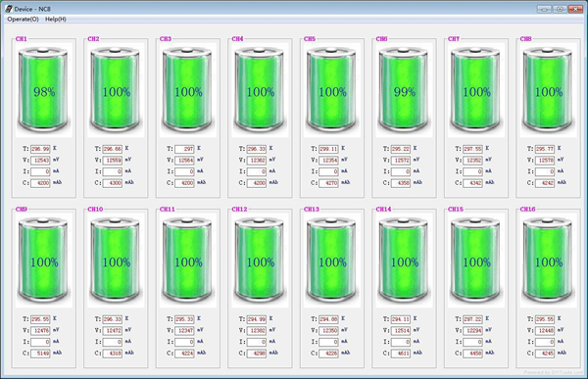588x379 pixels.
Task: Click the CH1 battery icon showing 98%
Action: [43, 90]
